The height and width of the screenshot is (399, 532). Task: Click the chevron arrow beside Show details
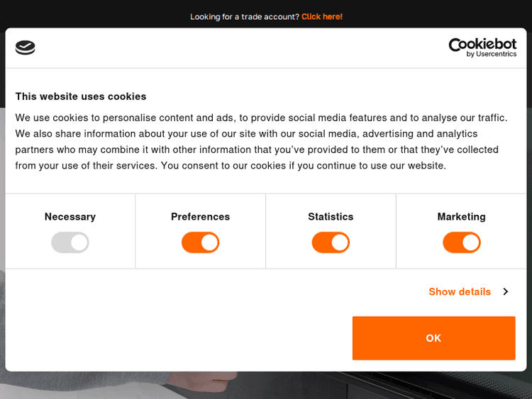pyautogui.click(x=506, y=291)
